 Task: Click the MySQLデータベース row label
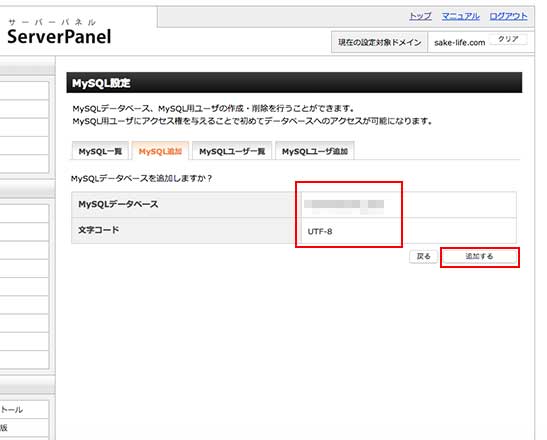tap(118, 204)
